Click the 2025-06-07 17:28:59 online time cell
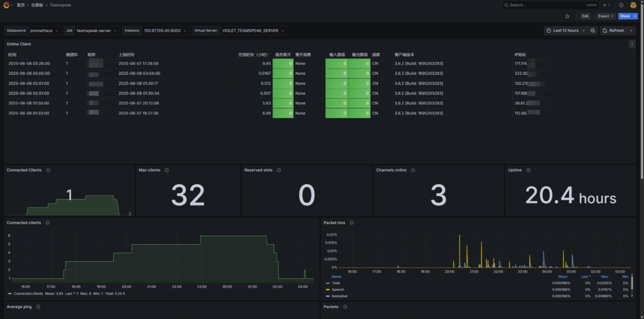Screen dimensions: 644x319 coord(138,63)
